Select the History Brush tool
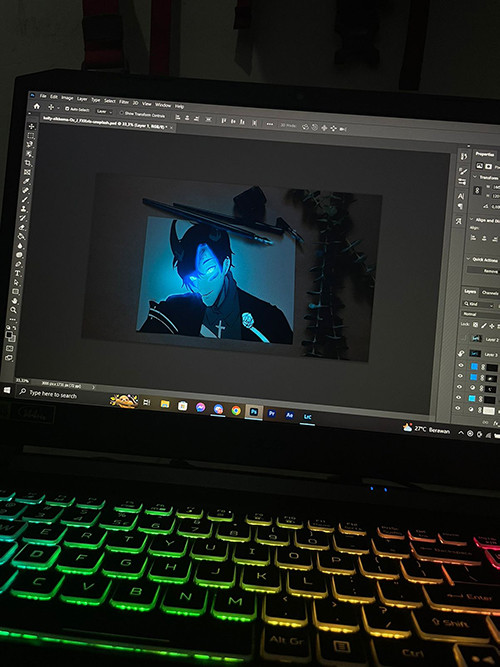500x667 pixels. 23,218
